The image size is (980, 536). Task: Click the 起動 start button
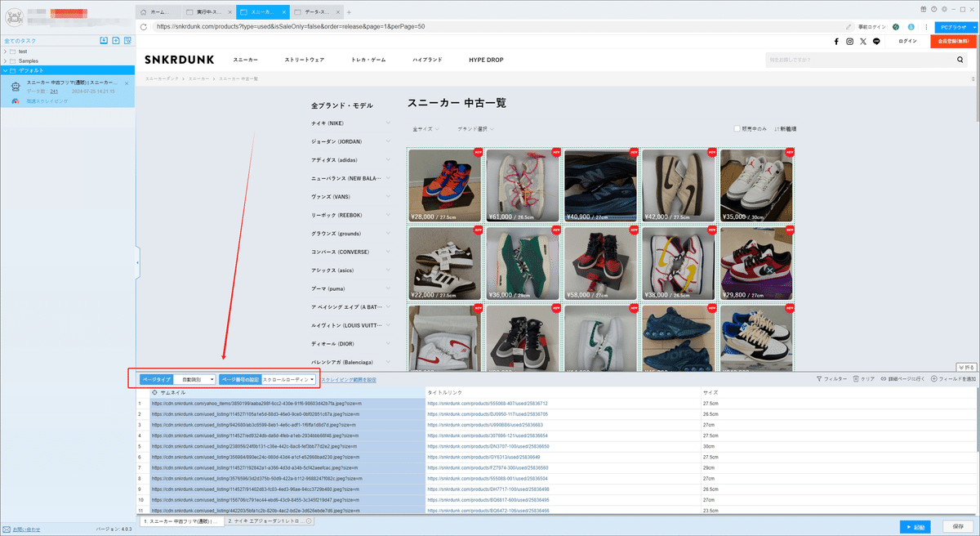pos(917,527)
